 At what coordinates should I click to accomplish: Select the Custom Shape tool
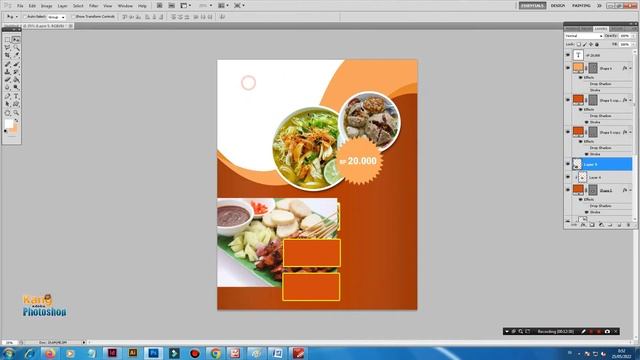(x=16, y=104)
